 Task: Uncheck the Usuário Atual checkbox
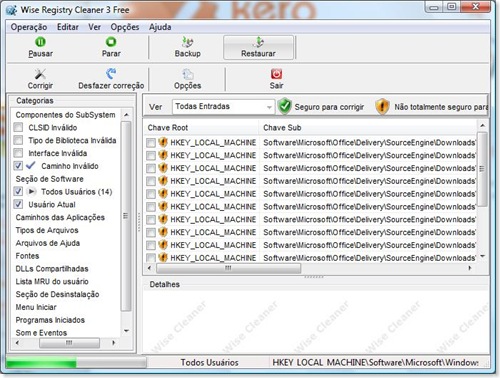(18, 204)
